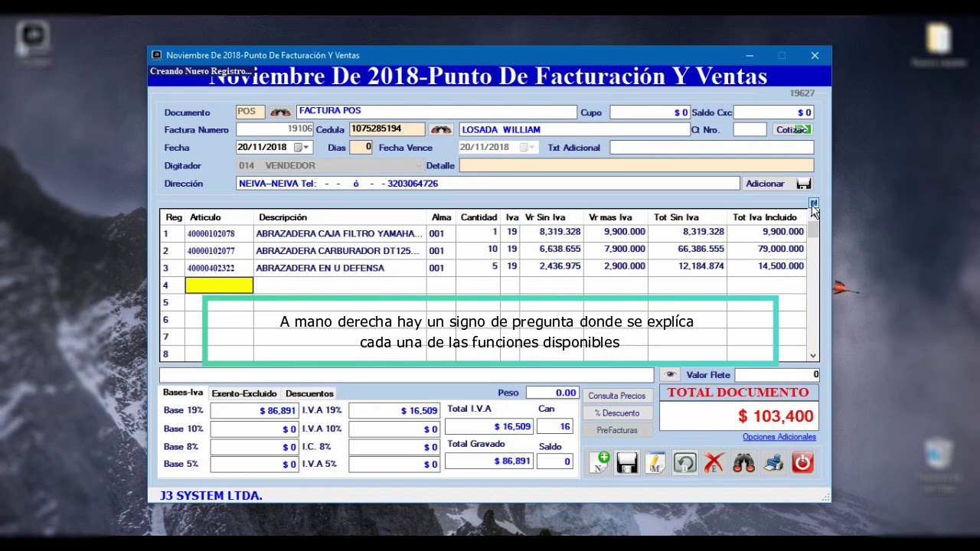Image resolution: width=980 pixels, height=551 pixels.
Task: Click the Cedula field showing 1075285194
Action: [x=387, y=129]
